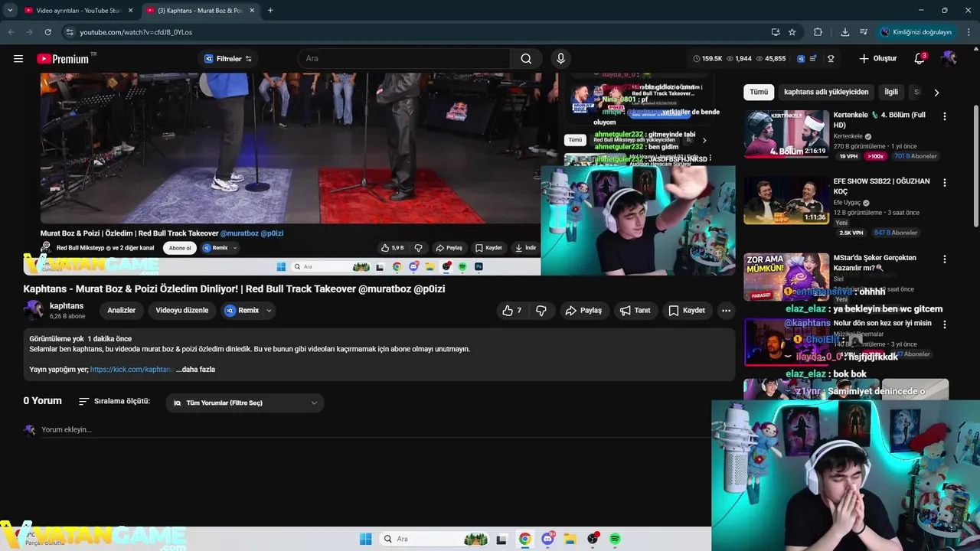Open the notifications bell
The height and width of the screenshot is (551, 980).
click(x=920, y=59)
